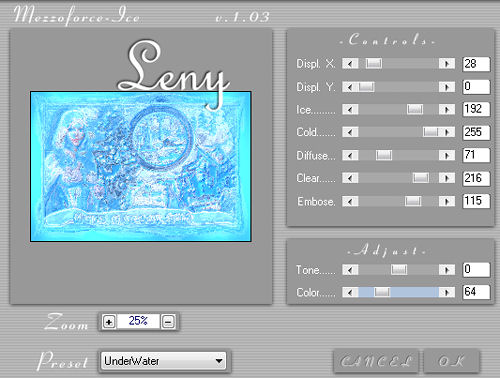Click the Ice slider thumb
500x378 pixels.
coord(415,109)
